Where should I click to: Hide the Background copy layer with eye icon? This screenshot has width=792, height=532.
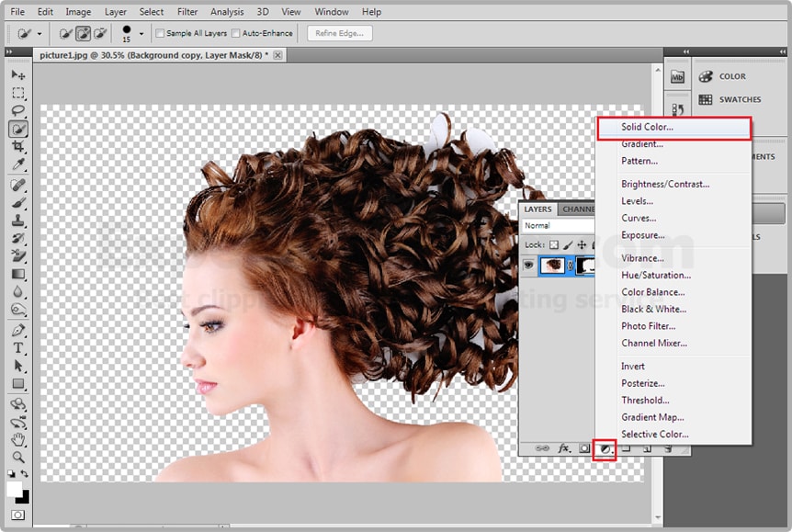[x=529, y=265]
